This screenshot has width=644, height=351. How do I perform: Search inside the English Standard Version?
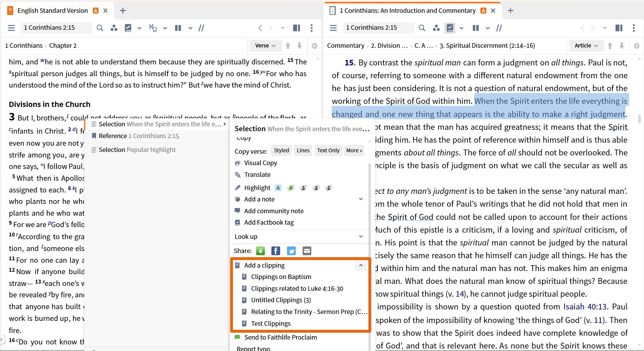point(100,28)
